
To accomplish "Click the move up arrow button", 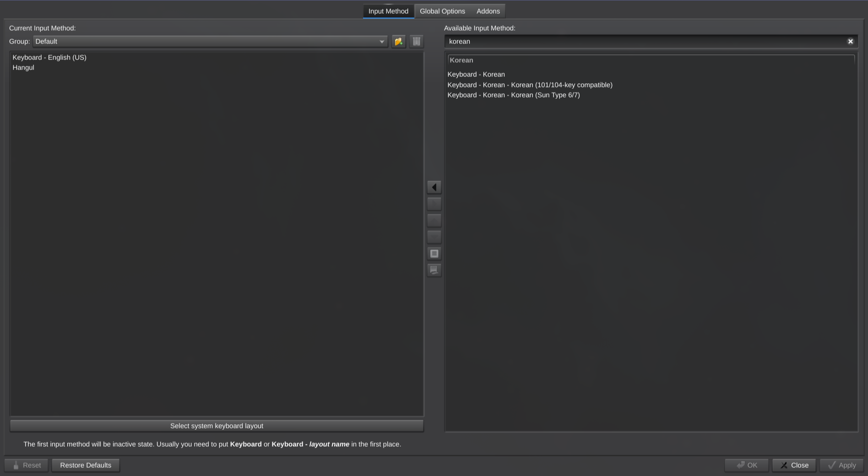I will click(434, 220).
